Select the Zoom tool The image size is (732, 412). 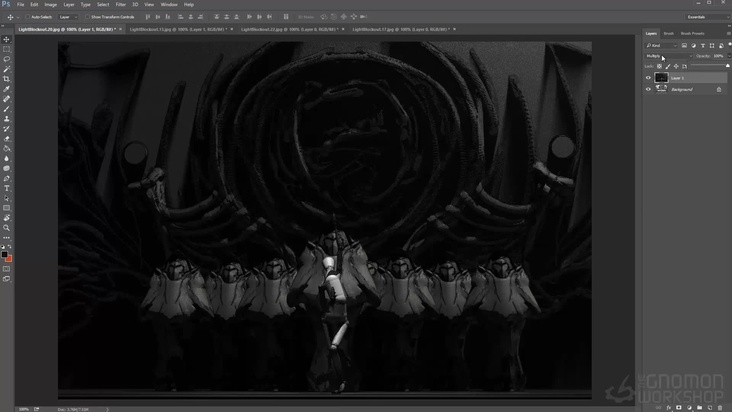pos(7,228)
